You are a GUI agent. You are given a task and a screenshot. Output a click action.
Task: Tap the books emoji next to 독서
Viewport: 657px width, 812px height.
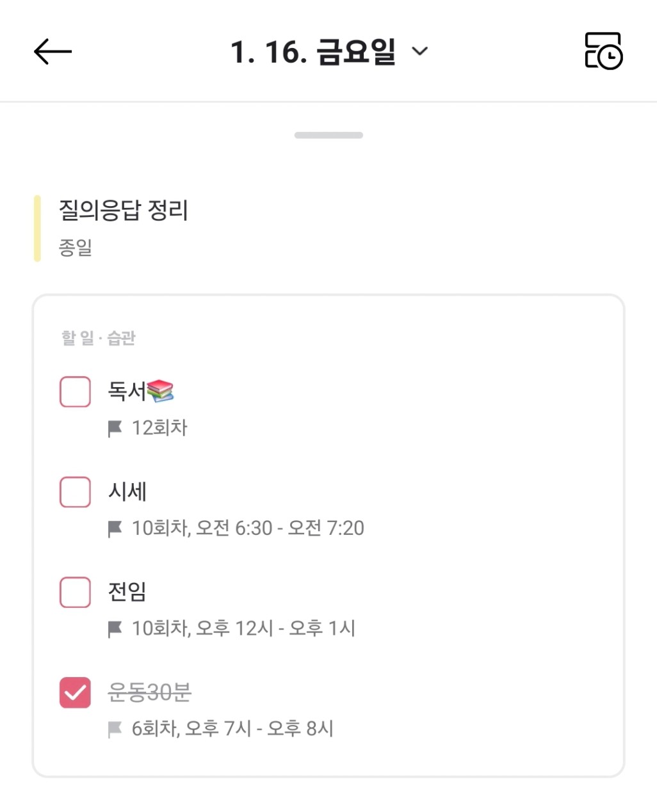[x=160, y=390]
